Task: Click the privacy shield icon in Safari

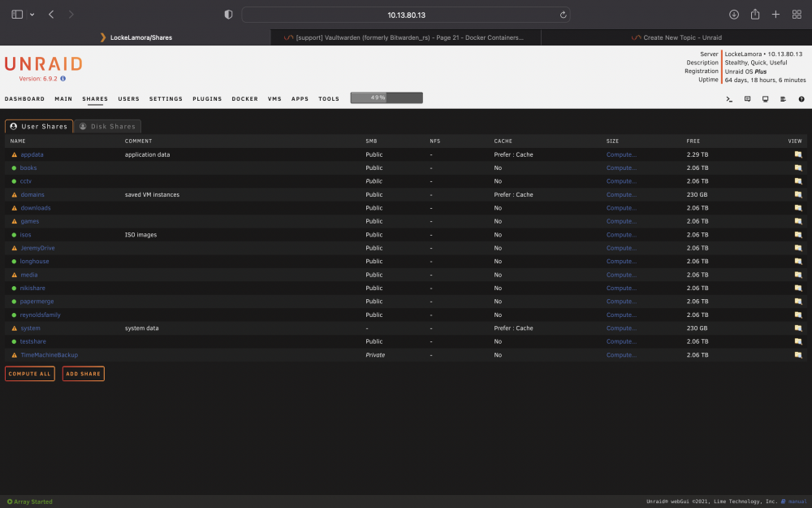Action: point(228,15)
